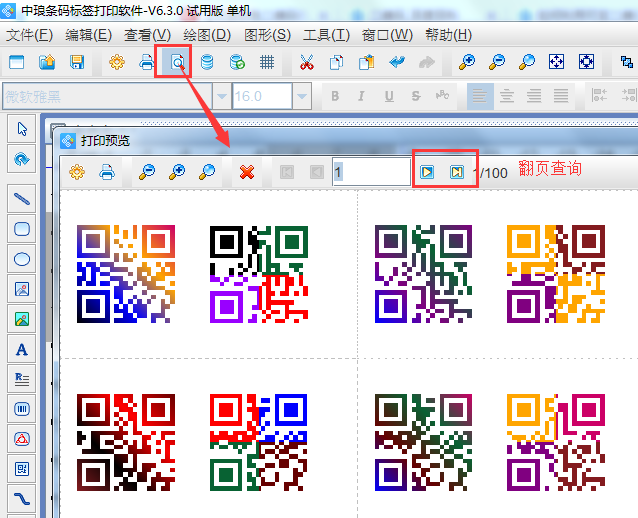Select the QR code tool in sidebar
Viewport: 638px width, 518px height.
coord(21,468)
